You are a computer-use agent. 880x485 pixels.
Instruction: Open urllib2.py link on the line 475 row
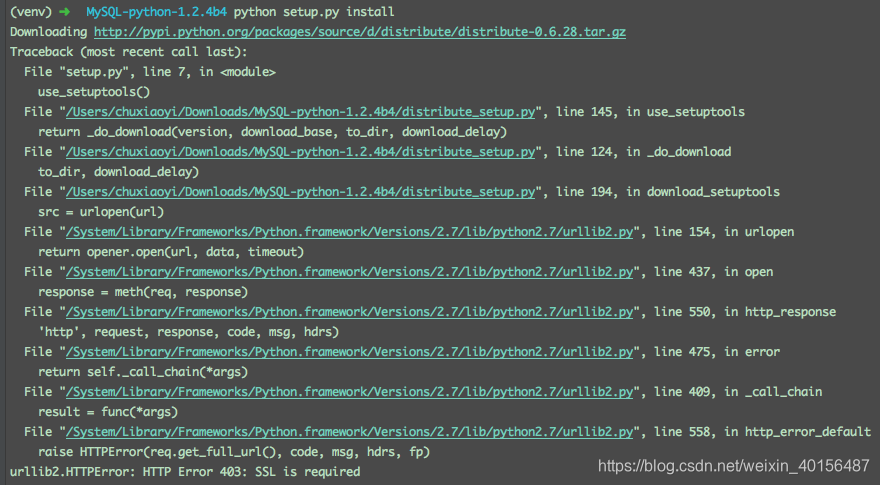(x=349, y=352)
